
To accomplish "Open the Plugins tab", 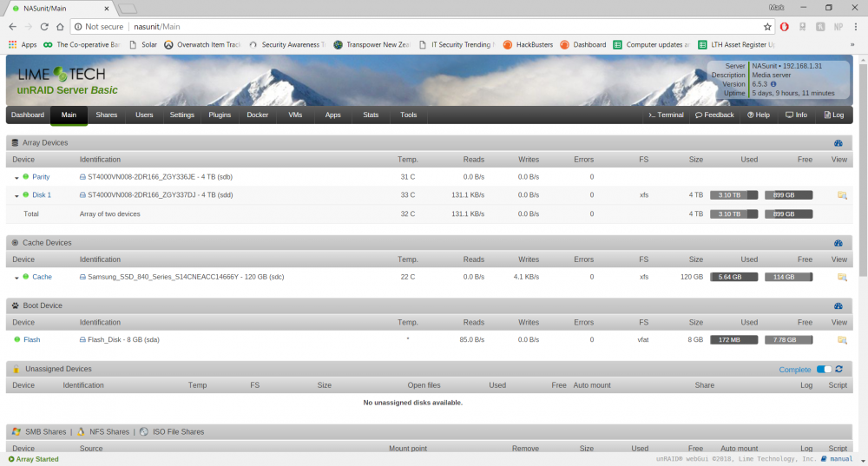I will (220, 115).
